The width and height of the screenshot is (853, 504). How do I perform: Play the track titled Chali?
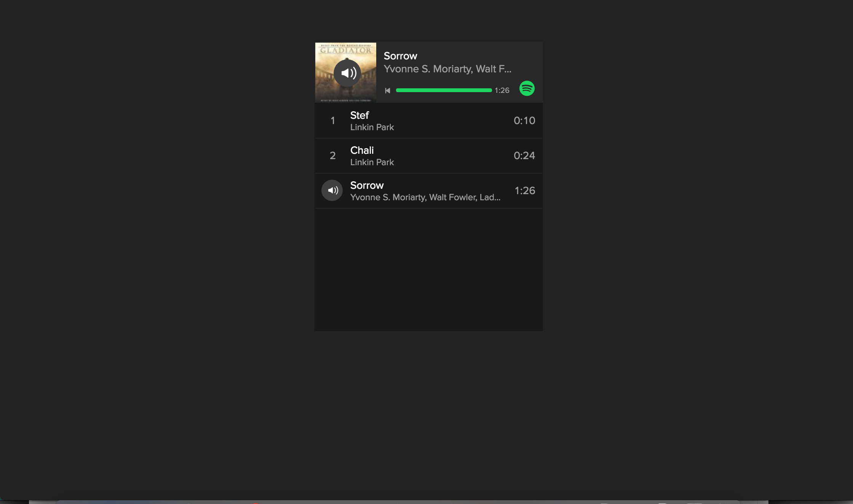tap(362, 150)
